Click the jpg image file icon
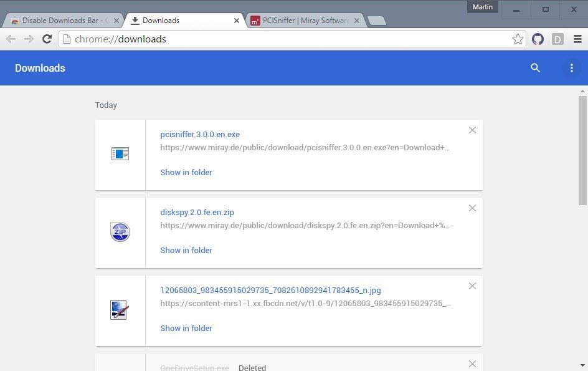The image size is (588, 371). tap(120, 310)
